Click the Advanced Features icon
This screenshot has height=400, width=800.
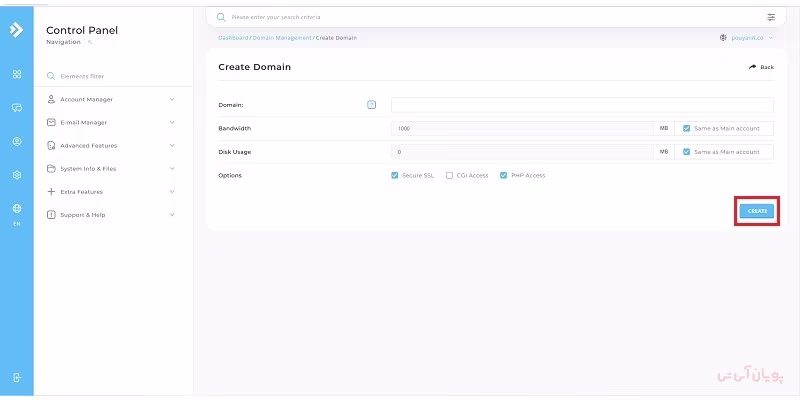pyautogui.click(x=51, y=145)
